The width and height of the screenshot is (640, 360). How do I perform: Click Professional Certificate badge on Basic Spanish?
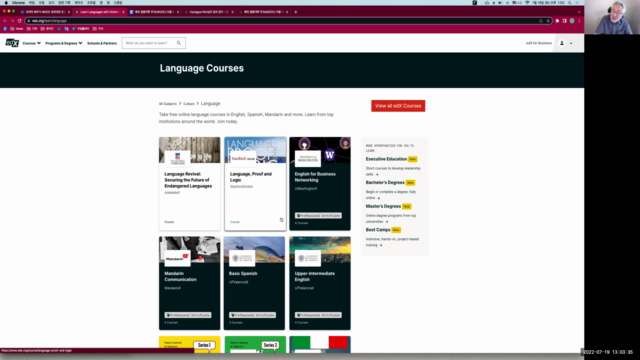[253, 315]
